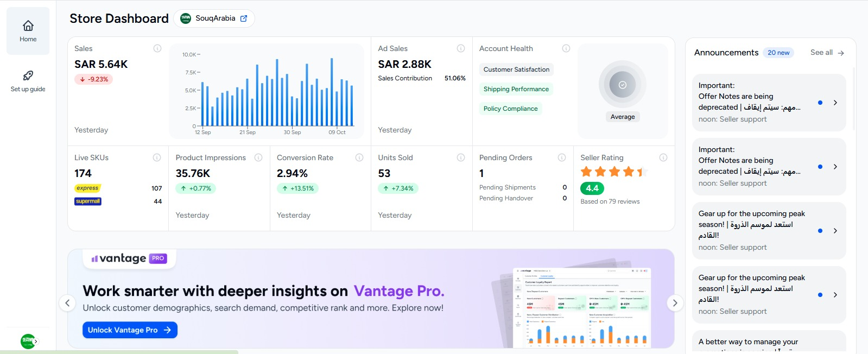Click the SAR 5.64K sales value

point(101,64)
